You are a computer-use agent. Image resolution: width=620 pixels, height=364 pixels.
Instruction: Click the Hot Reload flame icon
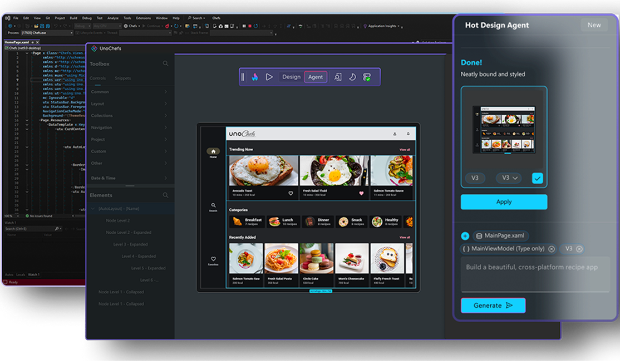pyautogui.click(x=255, y=77)
